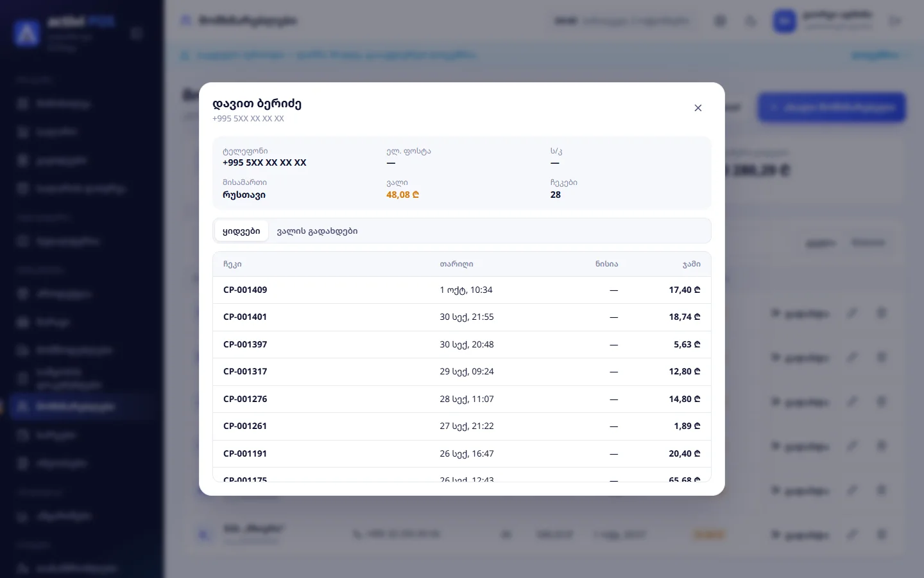924x578 pixels.
Task: Choose receipt CP-001317
Action: coord(245,371)
